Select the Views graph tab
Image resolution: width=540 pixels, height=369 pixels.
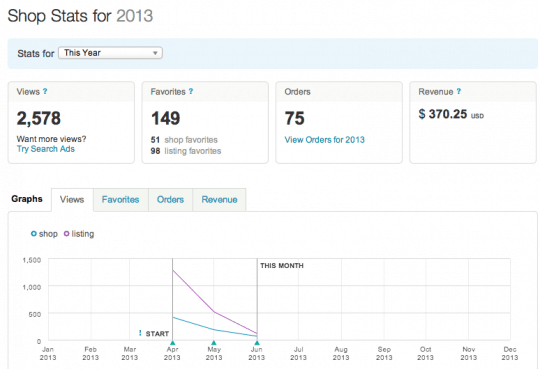(72, 199)
